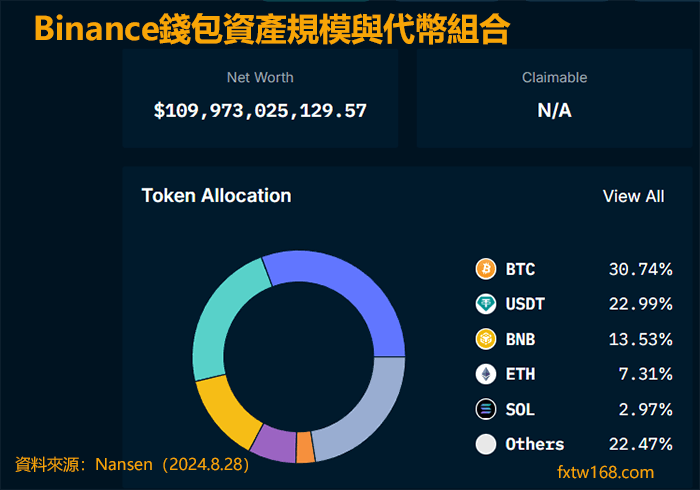This screenshot has height=490, width=700.
Task: Click the USDT Tether icon
Action: (x=486, y=304)
